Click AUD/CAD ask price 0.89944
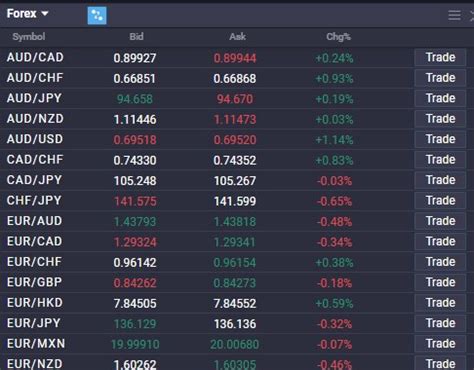Image resolution: width=474 pixels, height=370 pixels. click(235, 58)
